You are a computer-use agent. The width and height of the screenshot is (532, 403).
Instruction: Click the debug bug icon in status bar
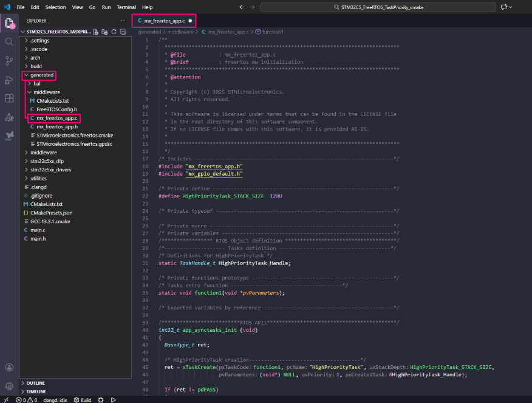point(100,400)
